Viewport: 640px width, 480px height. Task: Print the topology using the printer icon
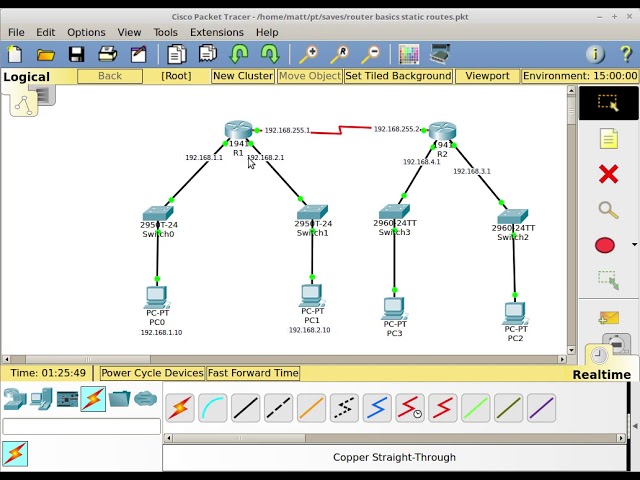point(108,54)
